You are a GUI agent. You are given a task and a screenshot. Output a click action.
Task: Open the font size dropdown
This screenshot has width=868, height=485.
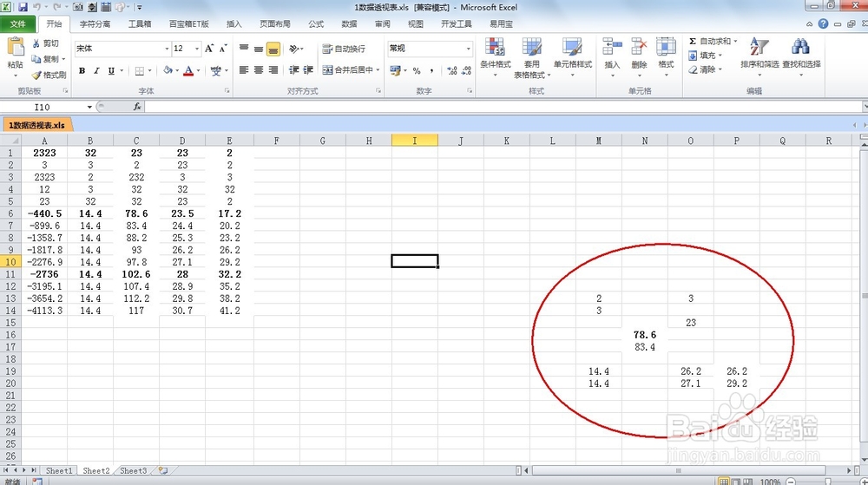196,49
